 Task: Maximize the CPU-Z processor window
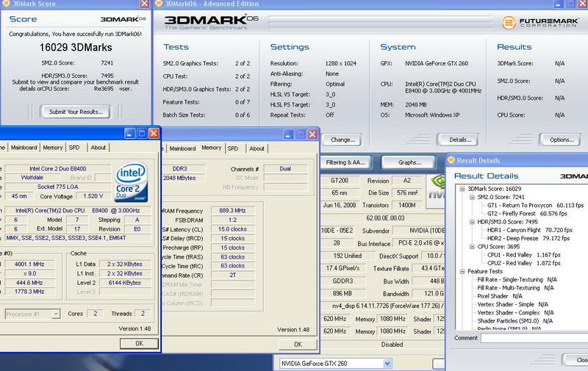[x=142, y=134]
